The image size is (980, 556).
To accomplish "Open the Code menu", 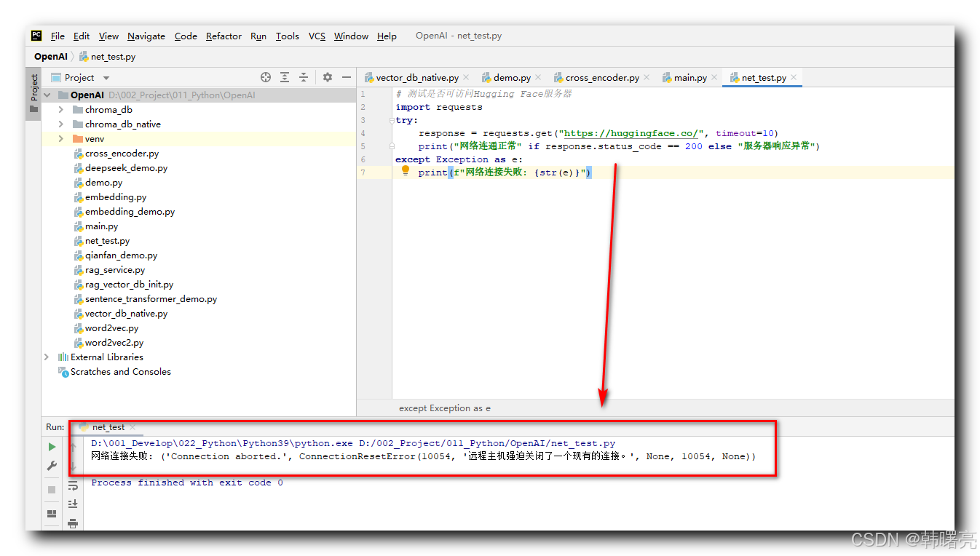I will click(x=186, y=36).
